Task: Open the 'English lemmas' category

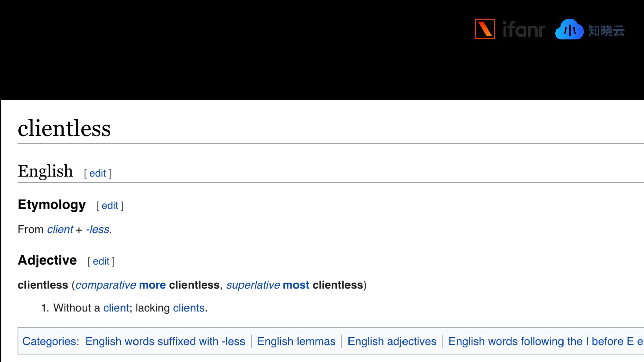Action: [x=296, y=341]
